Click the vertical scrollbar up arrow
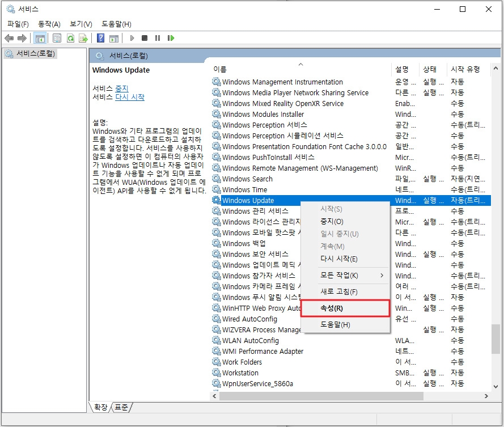Image resolution: width=504 pixels, height=427 pixels. [495, 68]
